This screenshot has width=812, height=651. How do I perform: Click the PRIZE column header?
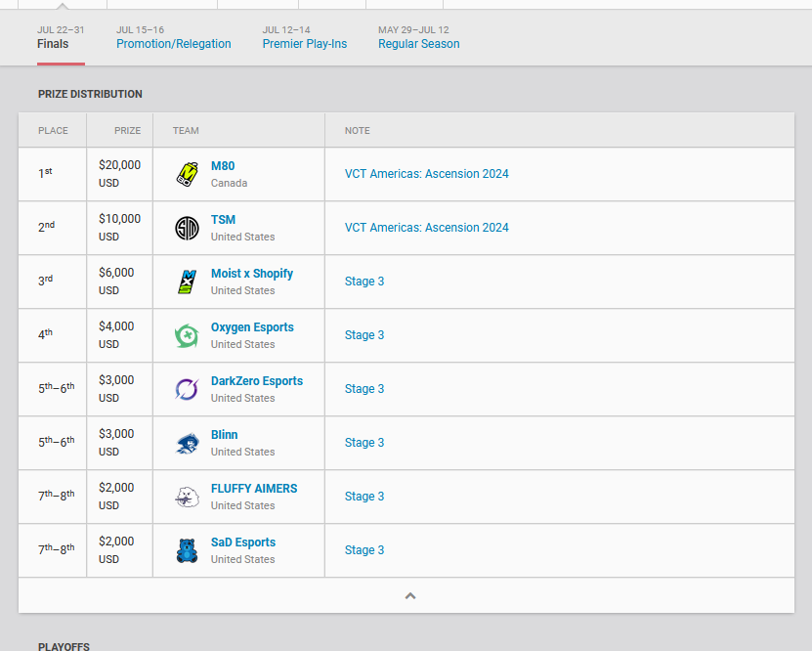coord(127,131)
